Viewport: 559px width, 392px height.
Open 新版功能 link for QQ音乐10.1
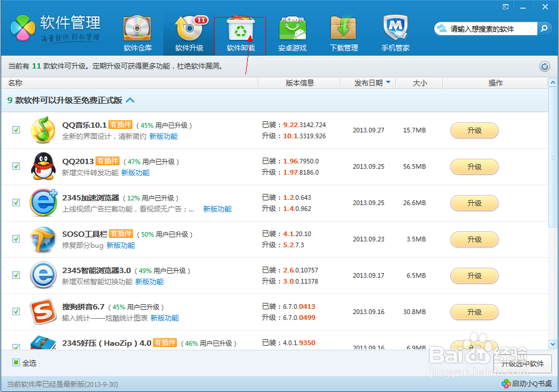[x=163, y=137]
